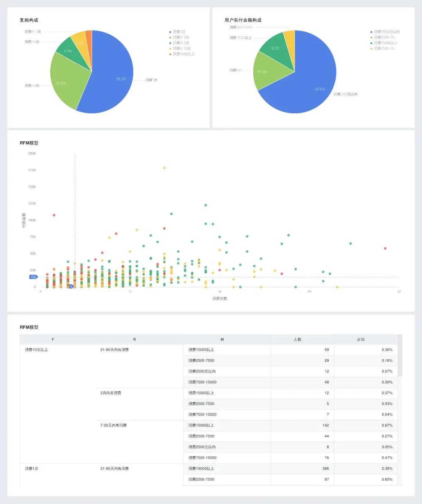Click the M column header
The image size is (422, 504).
tap(222, 340)
